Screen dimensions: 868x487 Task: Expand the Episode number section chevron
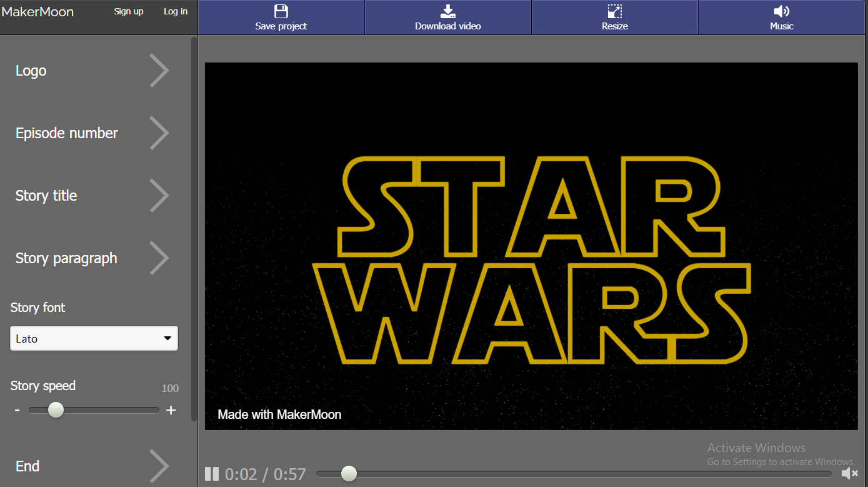159,133
